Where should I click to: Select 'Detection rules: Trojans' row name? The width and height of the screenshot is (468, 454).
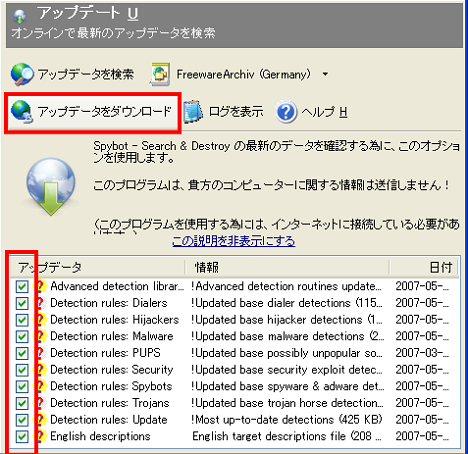point(110,403)
